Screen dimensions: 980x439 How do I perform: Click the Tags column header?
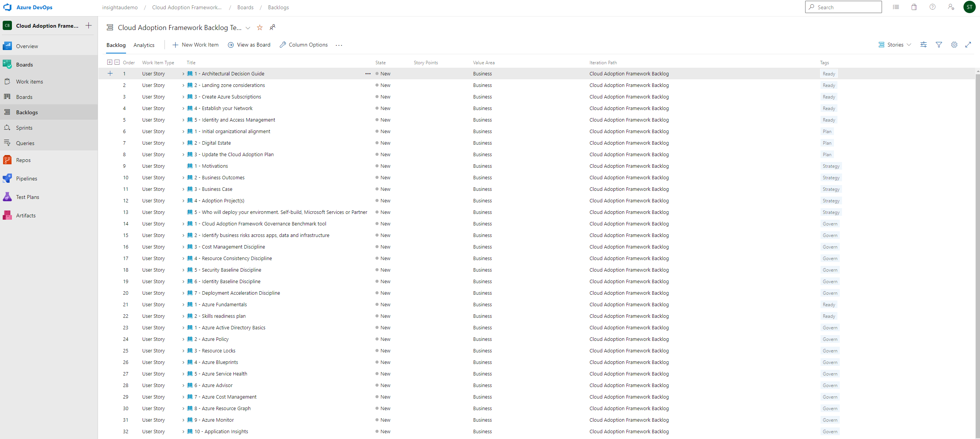(x=824, y=63)
